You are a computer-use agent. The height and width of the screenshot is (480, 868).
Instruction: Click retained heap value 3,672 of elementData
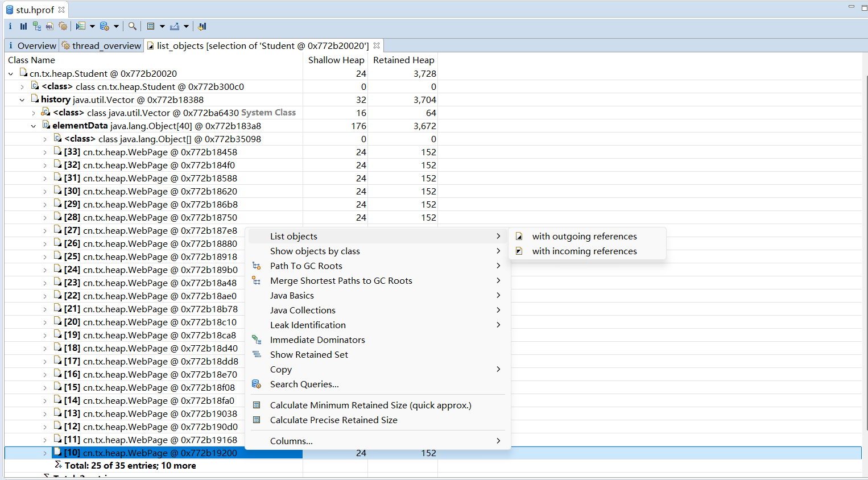pyautogui.click(x=425, y=126)
